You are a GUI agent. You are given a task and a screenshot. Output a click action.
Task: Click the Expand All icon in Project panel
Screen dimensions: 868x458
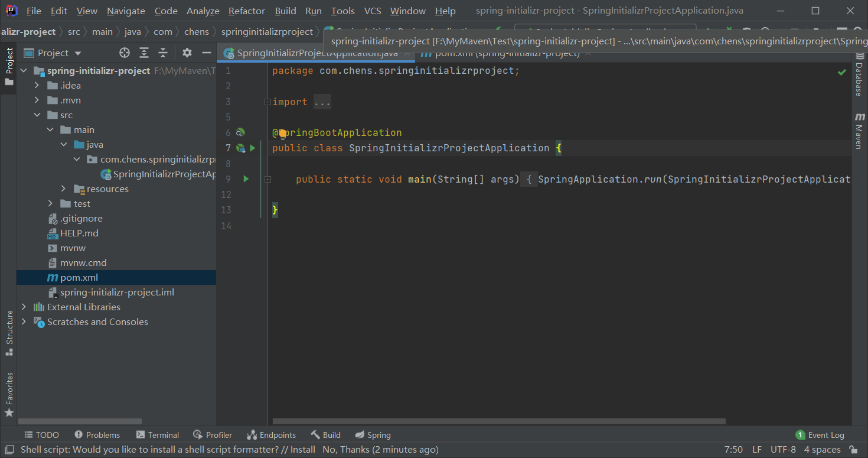click(x=144, y=53)
